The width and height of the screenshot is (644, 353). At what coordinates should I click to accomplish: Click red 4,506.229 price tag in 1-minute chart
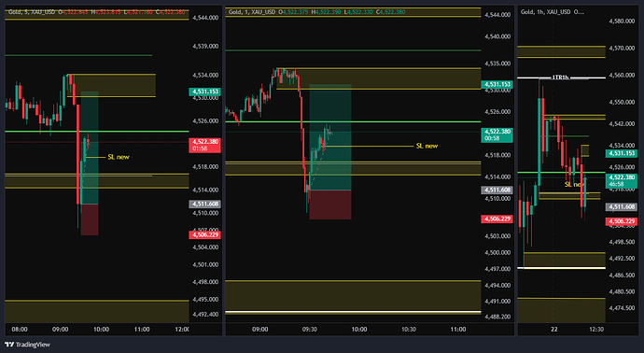pyautogui.click(x=497, y=219)
